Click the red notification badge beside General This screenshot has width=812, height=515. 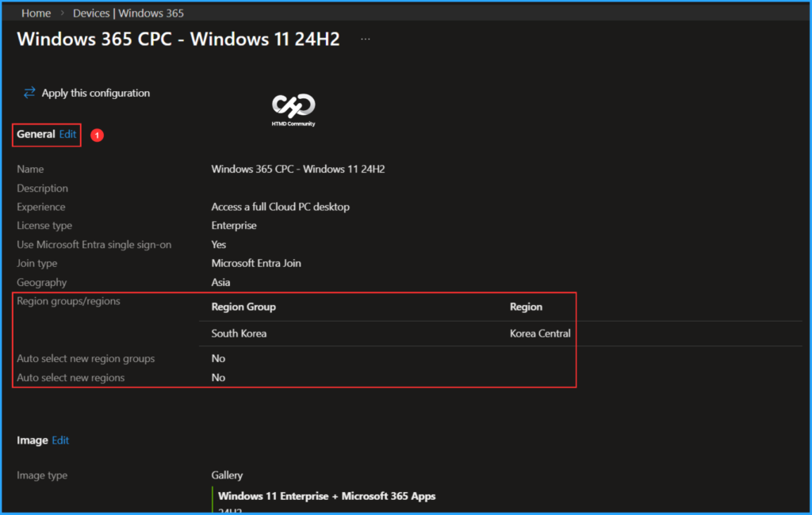click(96, 135)
